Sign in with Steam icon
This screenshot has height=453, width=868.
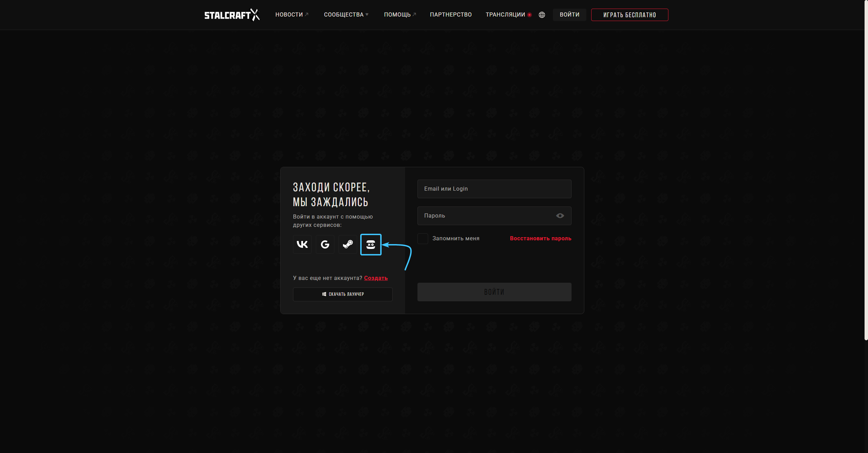pos(347,244)
